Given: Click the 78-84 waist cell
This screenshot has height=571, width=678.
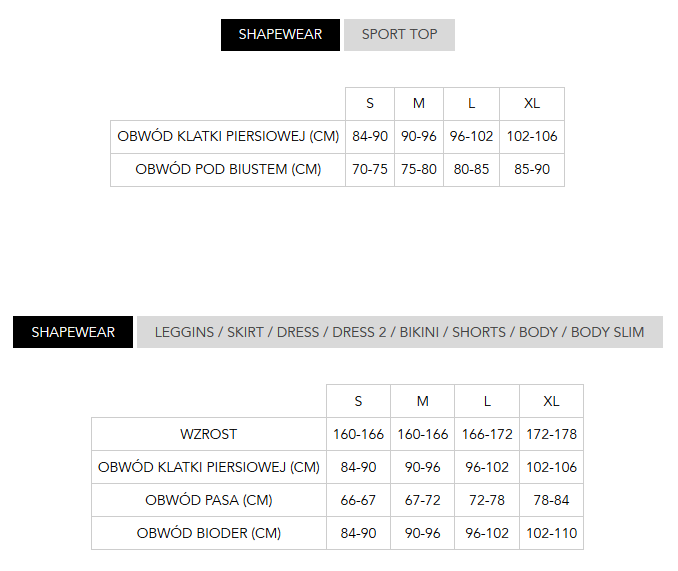Looking at the screenshot, I should 551,500.
